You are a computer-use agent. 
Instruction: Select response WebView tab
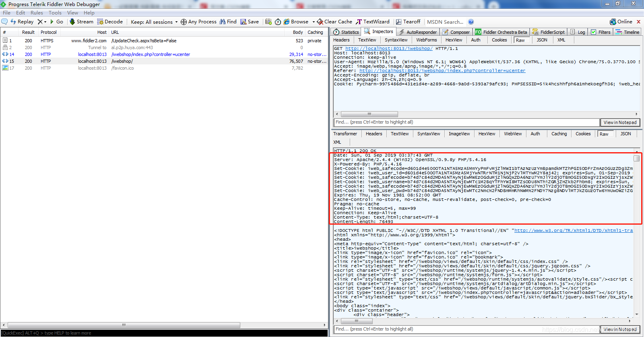click(513, 134)
